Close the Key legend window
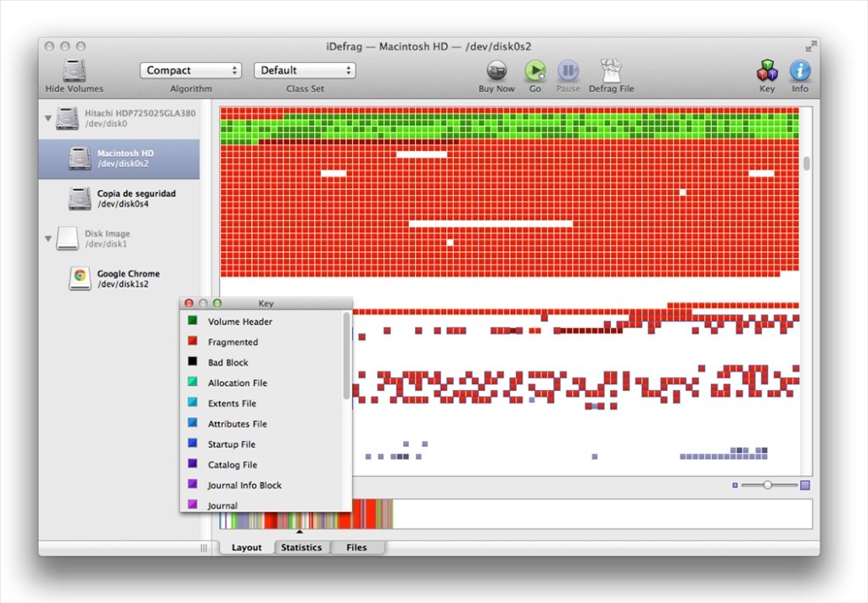Image resolution: width=868 pixels, height=603 pixels. pyautogui.click(x=188, y=303)
